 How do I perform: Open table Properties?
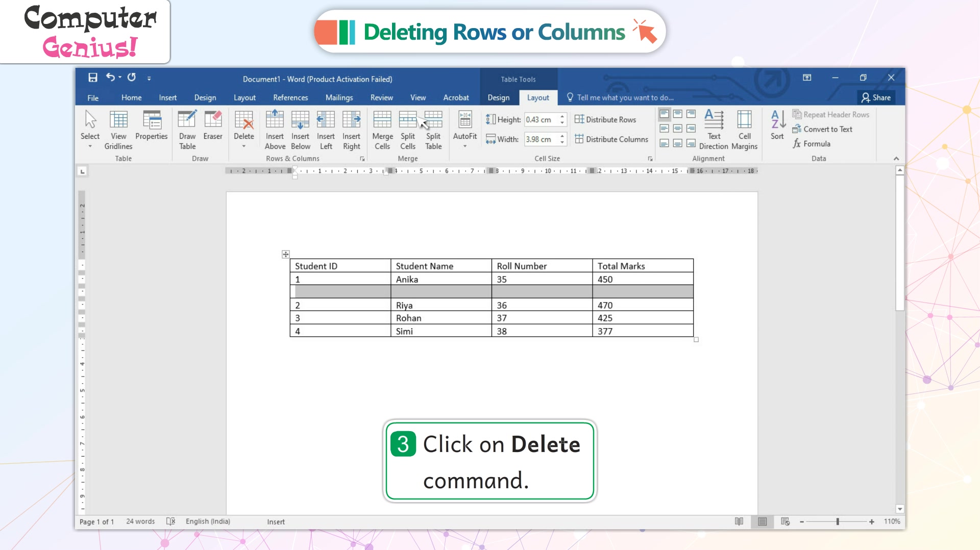click(x=152, y=125)
